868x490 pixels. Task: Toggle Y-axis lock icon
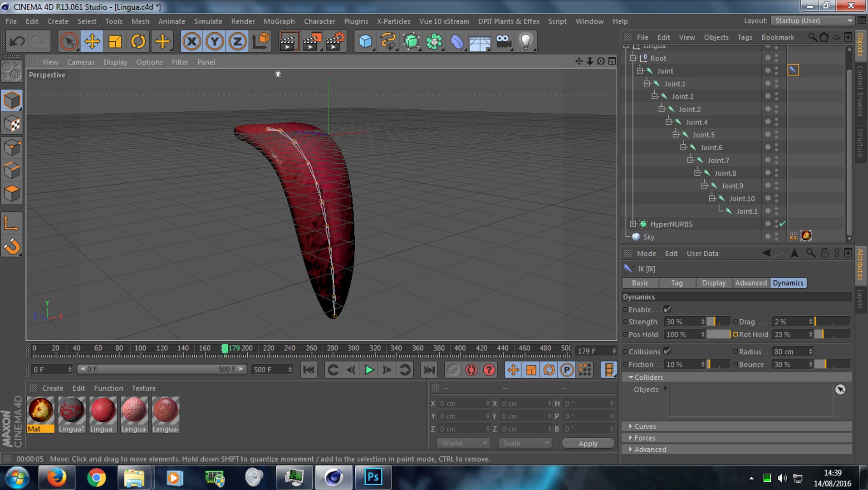pyautogui.click(x=215, y=42)
